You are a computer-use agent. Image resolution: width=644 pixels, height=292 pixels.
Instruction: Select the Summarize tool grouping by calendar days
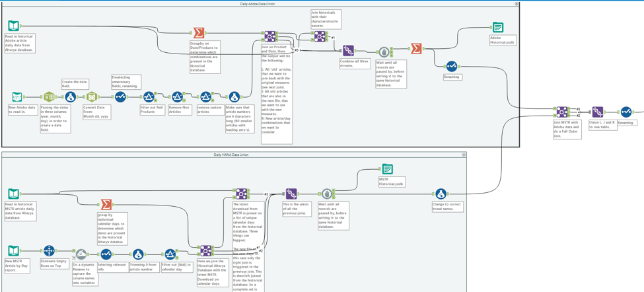(106, 204)
